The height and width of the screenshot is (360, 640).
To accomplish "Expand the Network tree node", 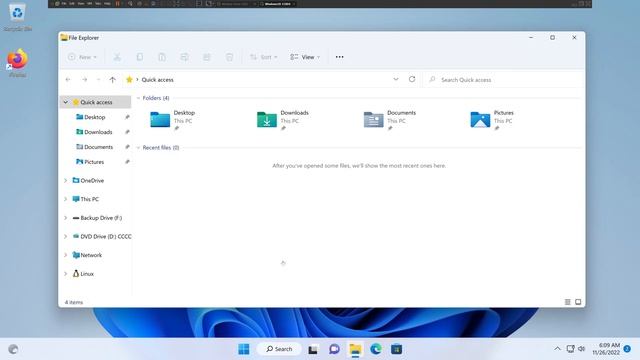I will [66, 255].
